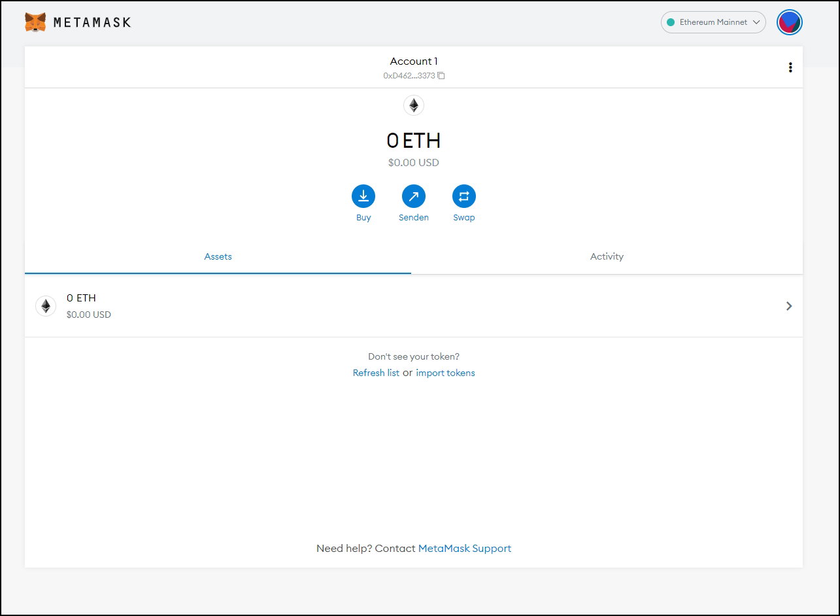Expand ETH asset details via chevron
The height and width of the screenshot is (616, 840).
(x=789, y=306)
